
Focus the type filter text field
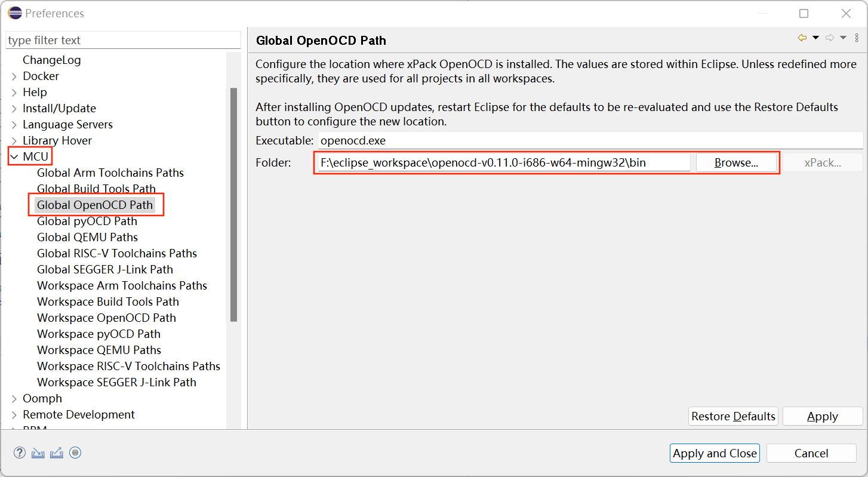point(122,41)
